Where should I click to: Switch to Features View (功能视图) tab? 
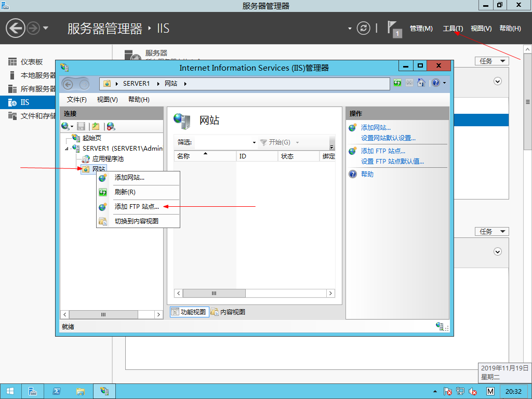pyautogui.click(x=189, y=312)
